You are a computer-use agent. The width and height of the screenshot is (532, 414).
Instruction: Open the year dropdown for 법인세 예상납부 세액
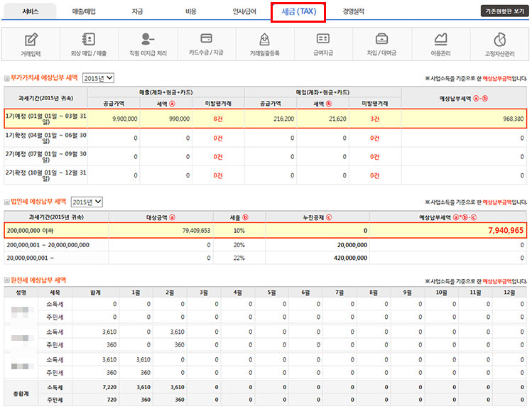tap(87, 202)
